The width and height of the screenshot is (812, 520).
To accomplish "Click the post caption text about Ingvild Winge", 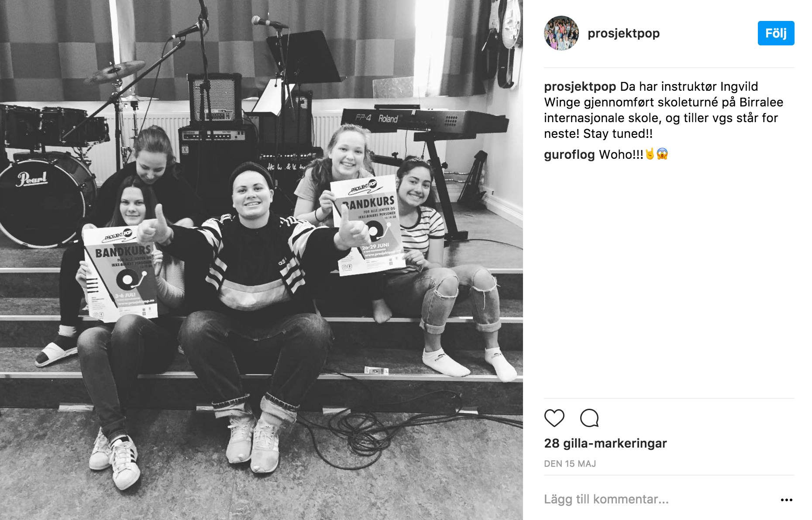I will tap(664, 110).
